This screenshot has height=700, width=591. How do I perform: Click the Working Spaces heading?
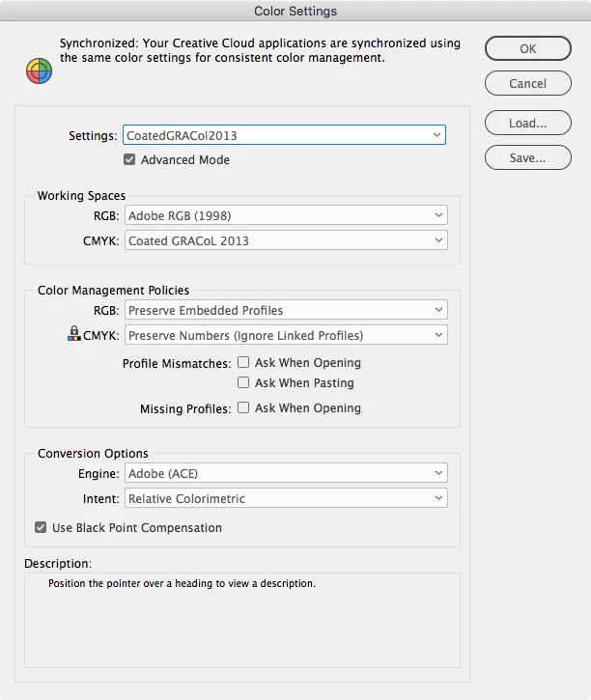pos(81,196)
